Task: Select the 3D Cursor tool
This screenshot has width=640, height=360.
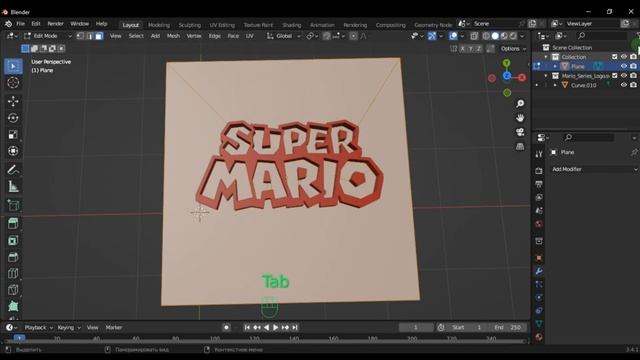Action: pyautogui.click(x=13, y=83)
